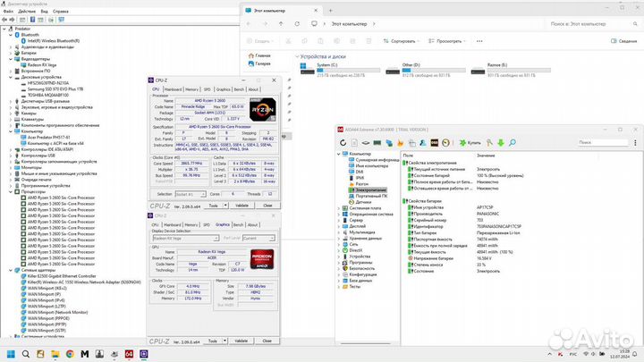The height and width of the screenshot is (362, 644).
Task: Click the AIDA64 Refresh toolbar icon
Action: [x=343, y=143]
